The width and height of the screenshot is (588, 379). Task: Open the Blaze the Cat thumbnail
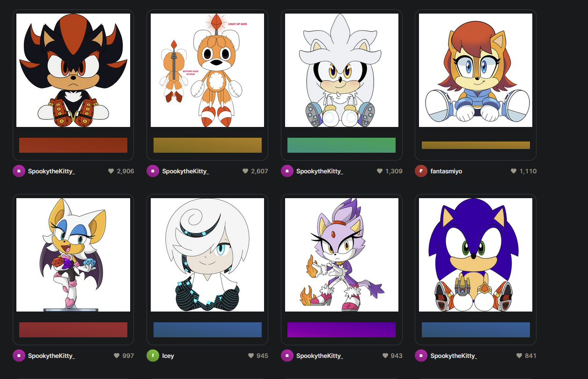pyautogui.click(x=342, y=255)
